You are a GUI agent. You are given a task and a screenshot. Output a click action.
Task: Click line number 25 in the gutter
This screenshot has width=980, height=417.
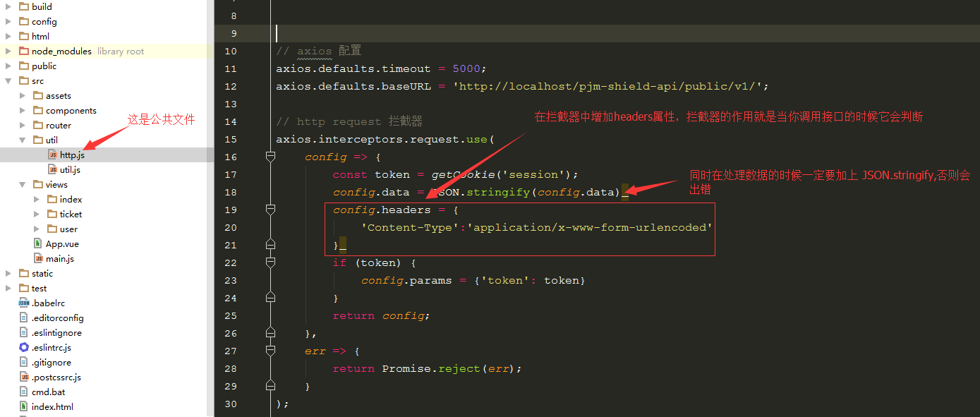tap(231, 315)
